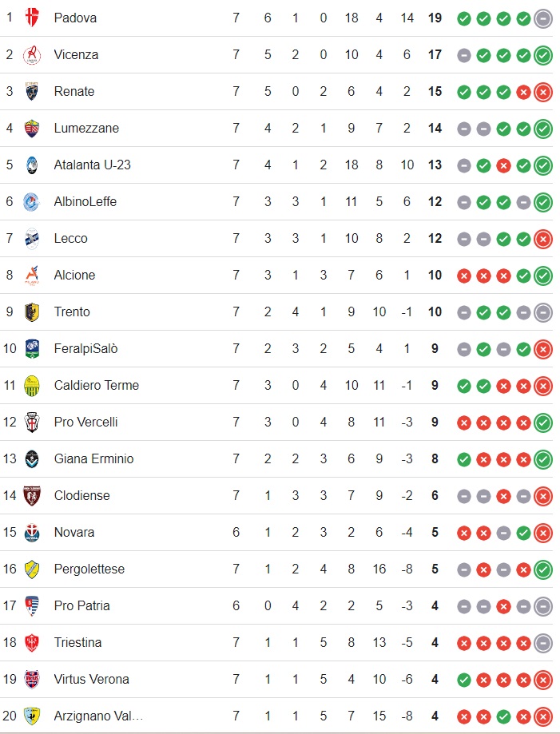Click the Padova club crest
The width and height of the screenshot is (560, 734).
point(32,18)
